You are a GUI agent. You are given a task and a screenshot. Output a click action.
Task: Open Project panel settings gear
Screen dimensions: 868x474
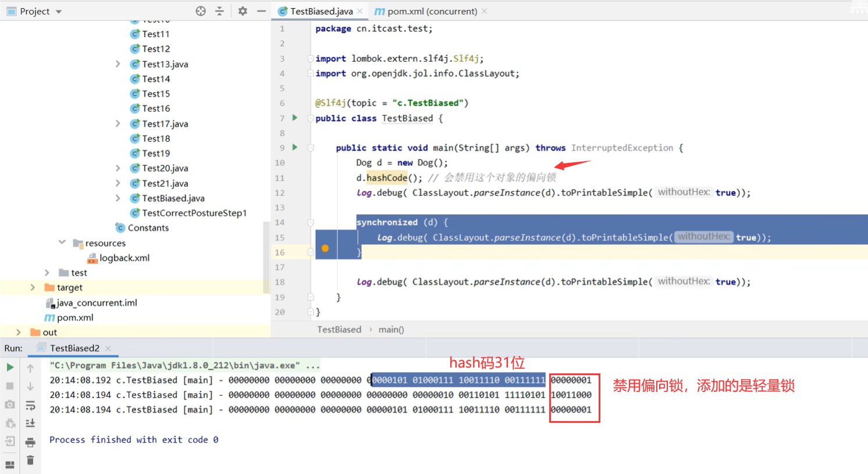(243, 11)
